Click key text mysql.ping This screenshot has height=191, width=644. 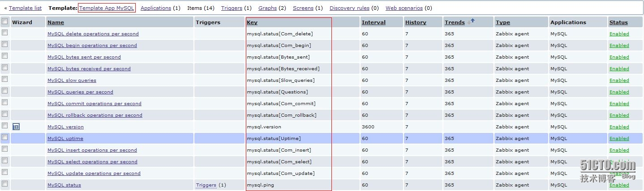coord(260,185)
